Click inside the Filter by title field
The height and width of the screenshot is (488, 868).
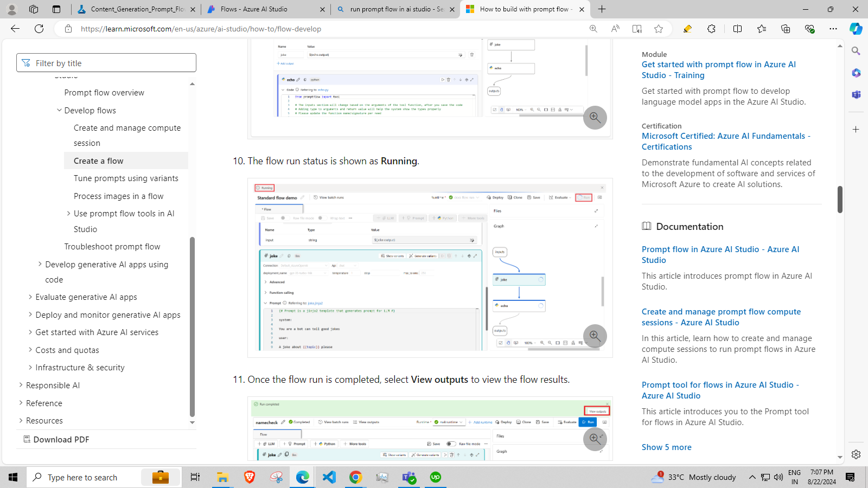(x=106, y=62)
